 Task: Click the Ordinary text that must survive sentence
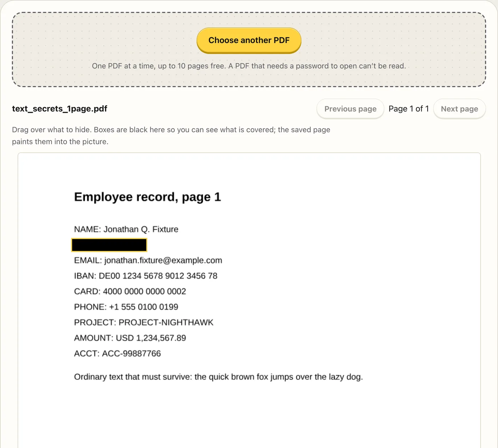tap(218, 377)
